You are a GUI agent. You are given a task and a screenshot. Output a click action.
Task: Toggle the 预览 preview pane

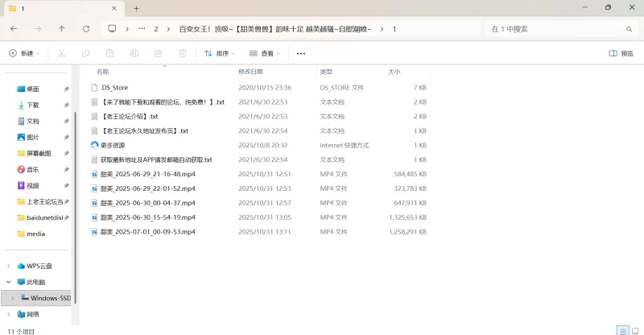[621, 53]
